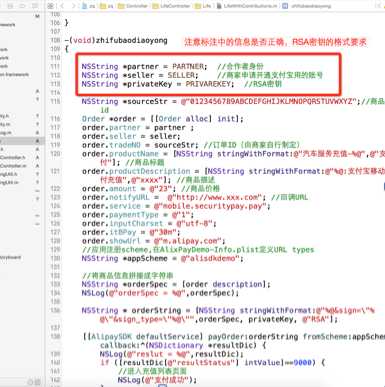Go back in editor history

coord(62,6)
